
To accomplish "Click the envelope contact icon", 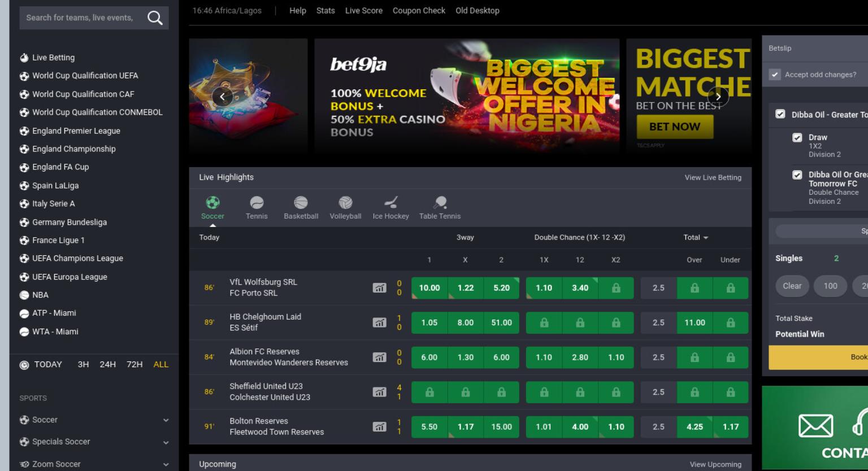I will pyautogui.click(x=815, y=426).
